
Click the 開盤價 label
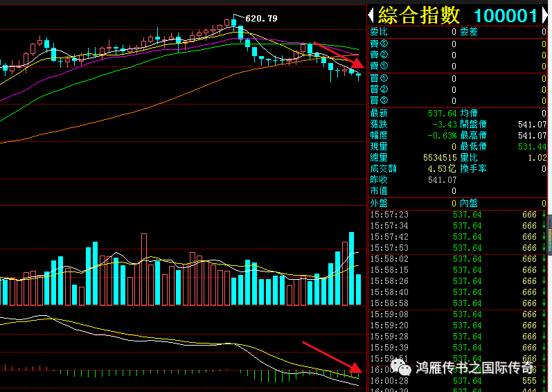coord(474,124)
